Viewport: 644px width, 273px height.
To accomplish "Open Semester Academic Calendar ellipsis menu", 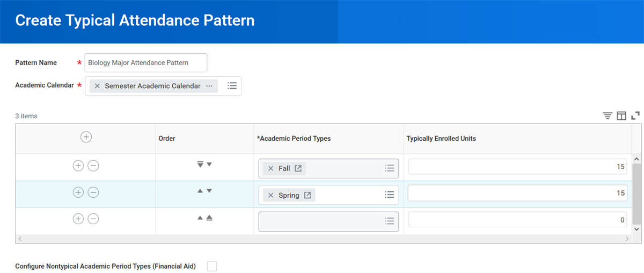I will click(x=209, y=86).
